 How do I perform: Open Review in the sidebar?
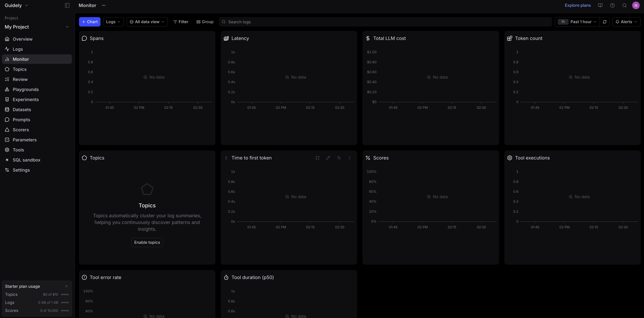37,79
